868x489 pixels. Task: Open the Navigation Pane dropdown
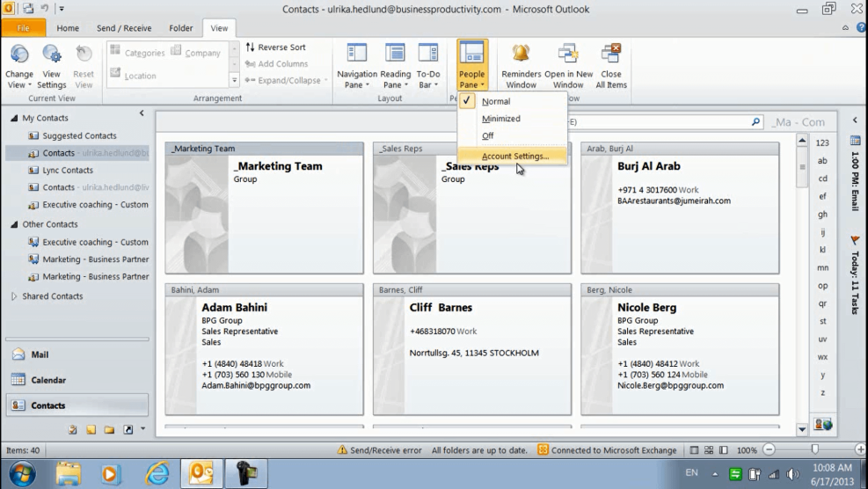(x=356, y=66)
